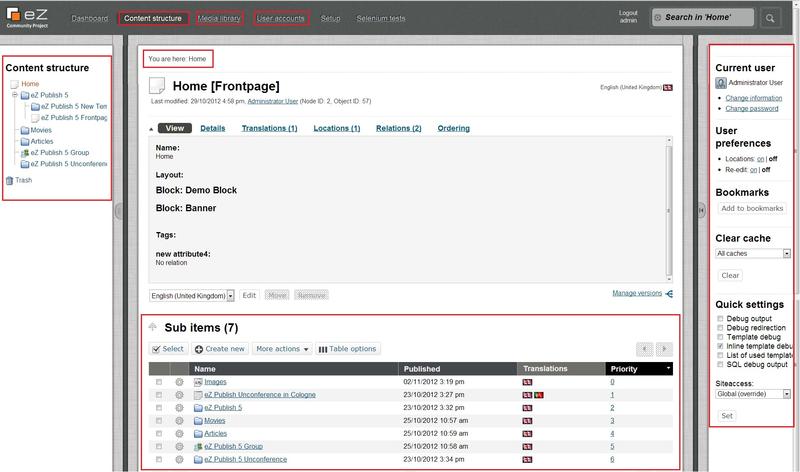Viewport: 800px width, 472px height.
Task: Enable Debug output checkbox
Action: [x=720, y=318]
